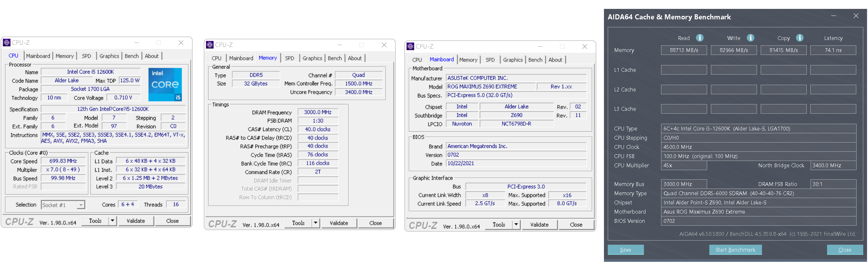Select Bench tab in CPU-Z Mainboard window
Viewport: 868px width, 265px height.
pos(535,60)
